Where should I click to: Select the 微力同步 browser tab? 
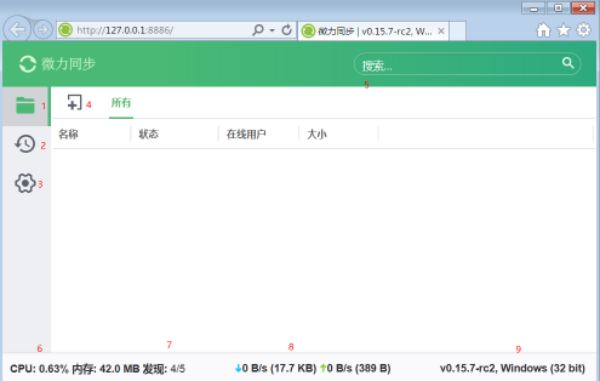(x=373, y=31)
